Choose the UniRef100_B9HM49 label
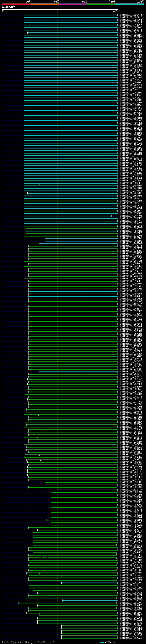This screenshot has height=644, width=146. pyautogui.click(x=131, y=80)
